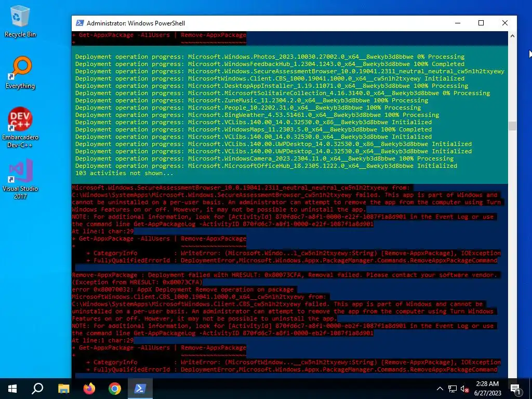This screenshot has height=399, width=532.
Task: Click the scrollbar up arrow in PowerShell
Action: 512,36
